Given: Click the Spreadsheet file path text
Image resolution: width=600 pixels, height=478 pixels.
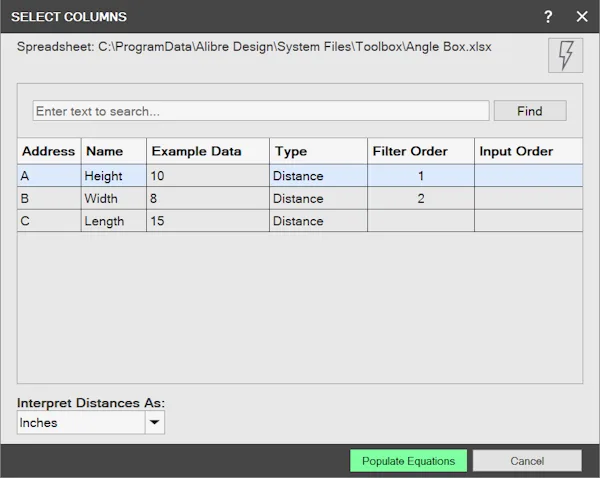Looking at the screenshot, I should click(254, 47).
